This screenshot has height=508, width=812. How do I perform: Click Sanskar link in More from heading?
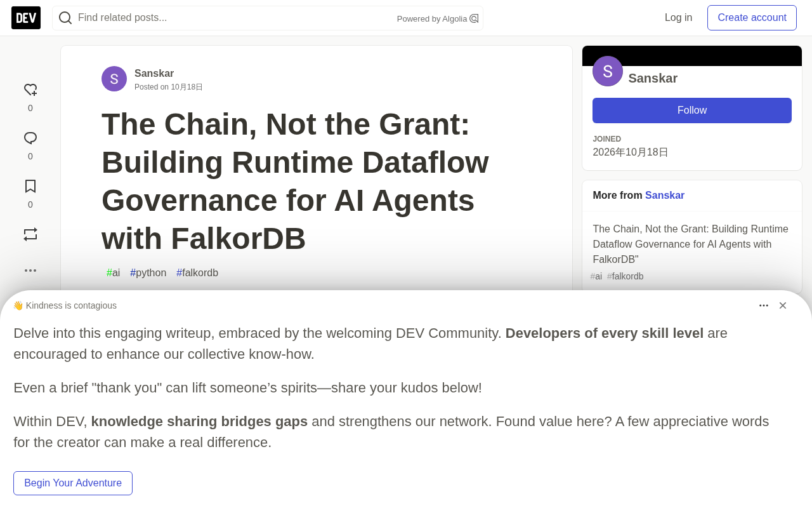pos(665,196)
